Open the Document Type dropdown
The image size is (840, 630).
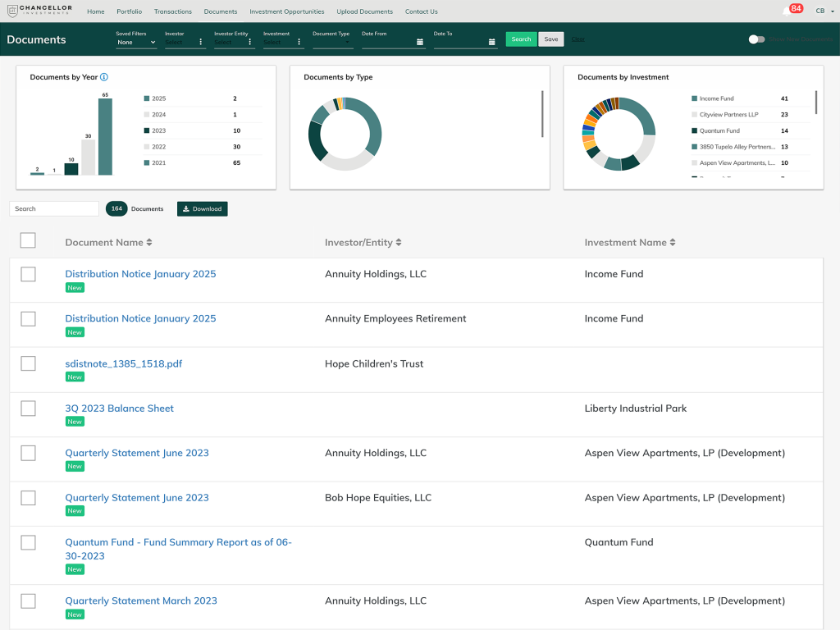point(333,43)
